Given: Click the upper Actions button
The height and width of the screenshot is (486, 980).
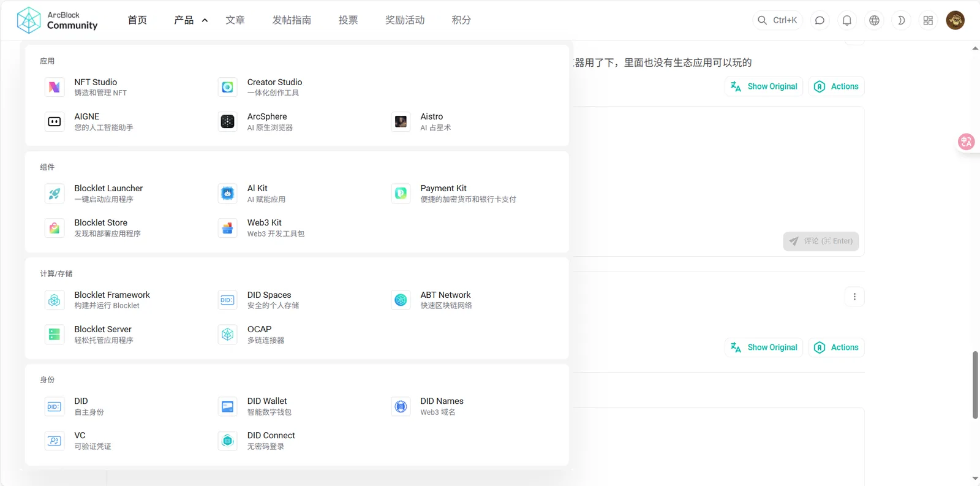Looking at the screenshot, I should (x=836, y=86).
